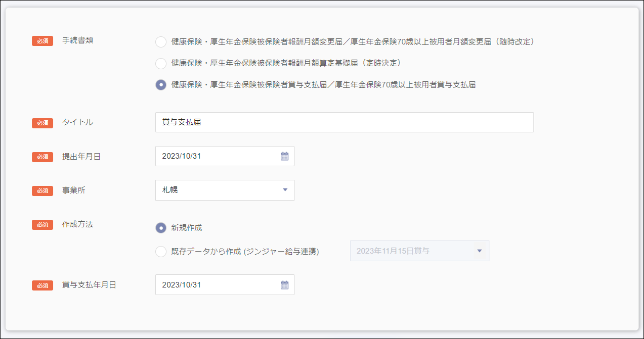Screen dimensions: 644x339
Task: Select 報酬月額算定基礎届（定時決定）radio option
Action: pyautogui.click(x=161, y=63)
